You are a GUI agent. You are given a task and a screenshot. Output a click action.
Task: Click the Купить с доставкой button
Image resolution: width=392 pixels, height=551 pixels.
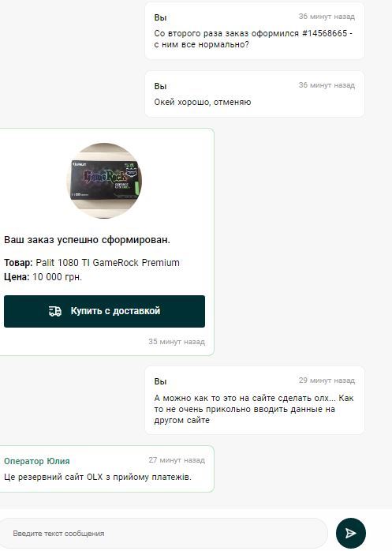pyautogui.click(x=104, y=311)
